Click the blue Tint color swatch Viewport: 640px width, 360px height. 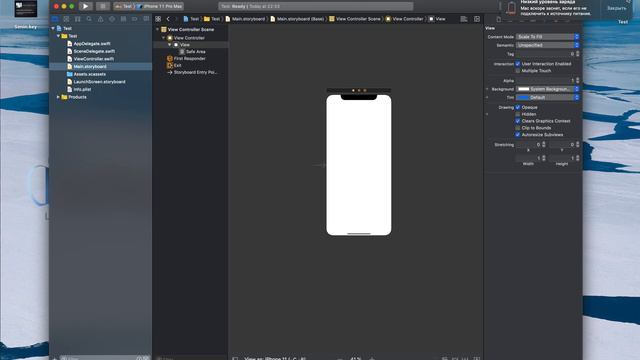click(x=523, y=98)
